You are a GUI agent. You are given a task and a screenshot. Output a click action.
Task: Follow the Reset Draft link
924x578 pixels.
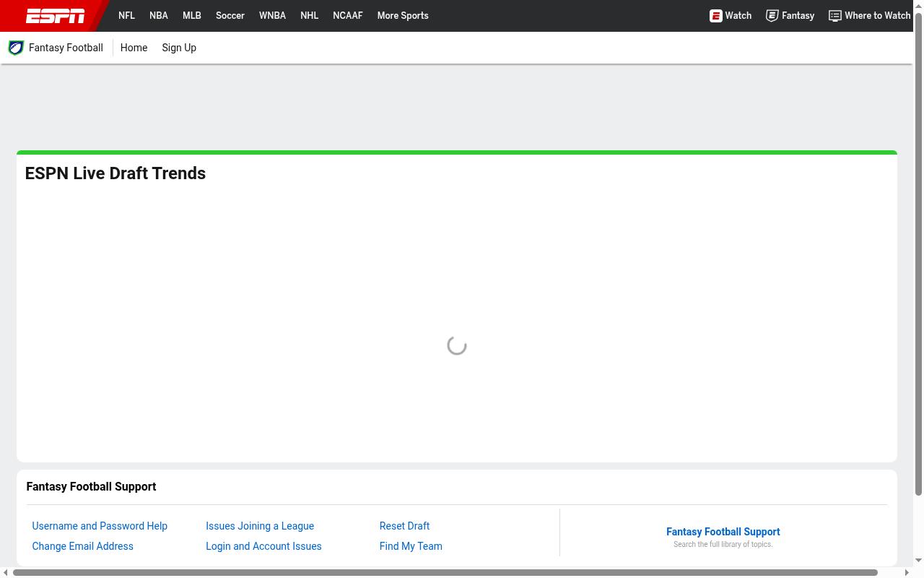click(404, 526)
